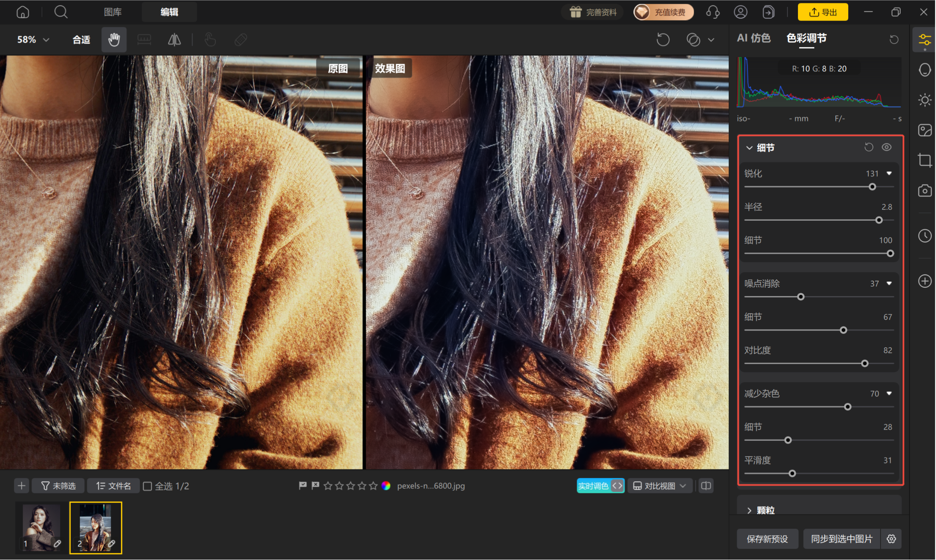Open the history clock sidebar icon
This screenshot has width=936, height=560.
pyautogui.click(x=925, y=236)
